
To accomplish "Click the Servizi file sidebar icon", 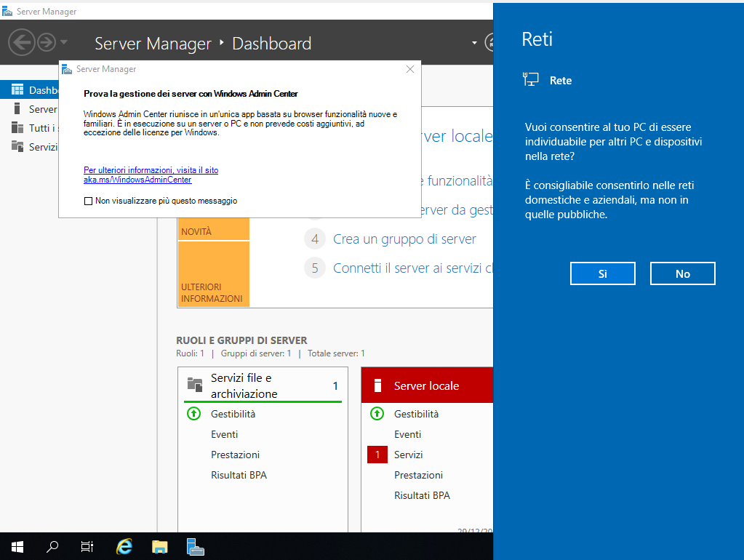I will point(17,147).
